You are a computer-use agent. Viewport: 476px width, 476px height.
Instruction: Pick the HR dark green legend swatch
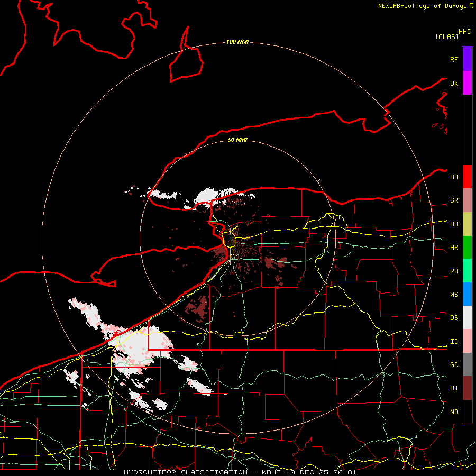coord(467,248)
